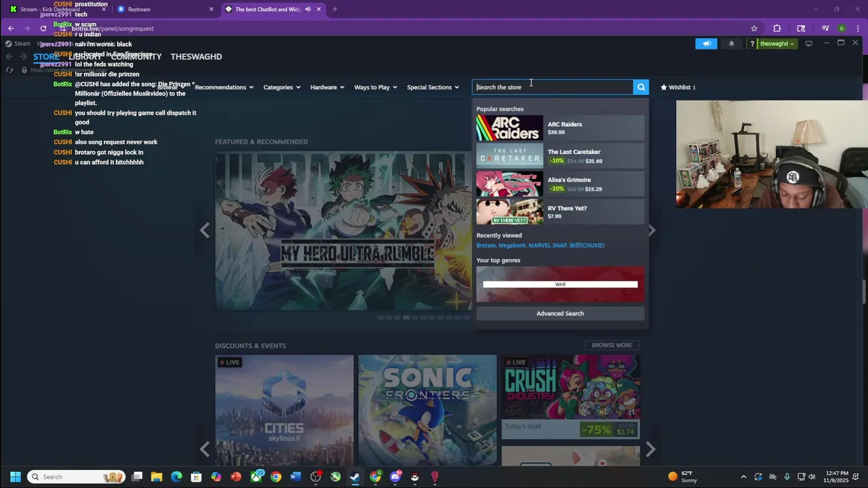This screenshot has height=488, width=868.
Task: Open the Steam announcements megaphone icon
Action: point(706,43)
